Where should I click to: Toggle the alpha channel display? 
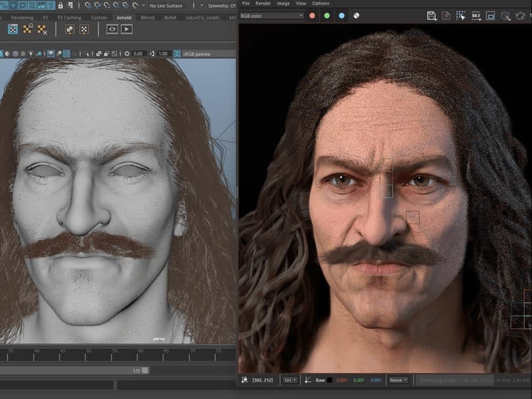[x=356, y=15]
